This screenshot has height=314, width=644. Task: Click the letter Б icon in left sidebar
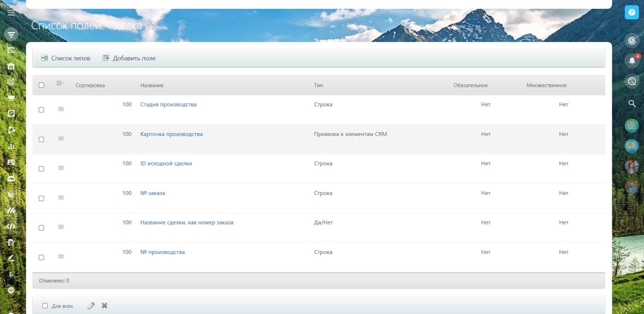[11, 274]
